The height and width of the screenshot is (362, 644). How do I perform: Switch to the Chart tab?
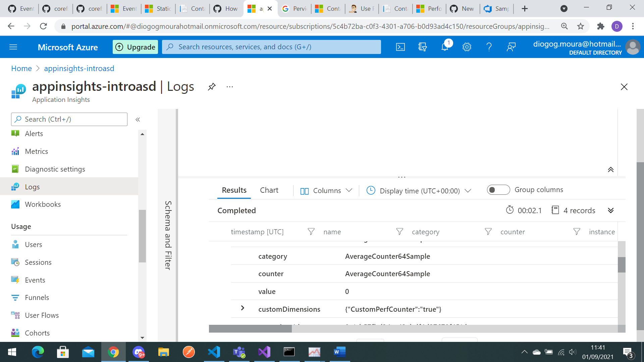pos(269,190)
